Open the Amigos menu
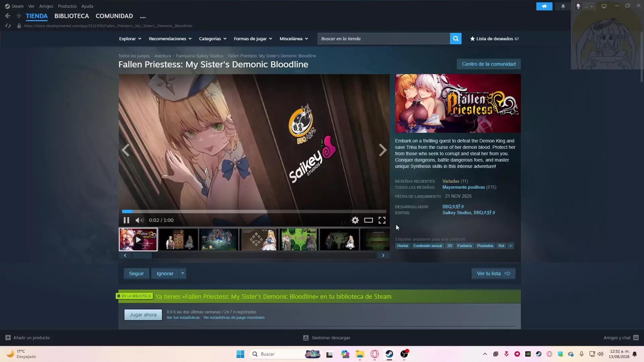The image size is (644, 362). coord(46,6)
